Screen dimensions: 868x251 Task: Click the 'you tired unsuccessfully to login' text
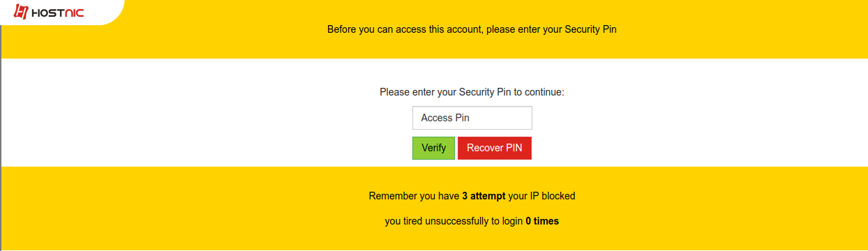point(454,221)
